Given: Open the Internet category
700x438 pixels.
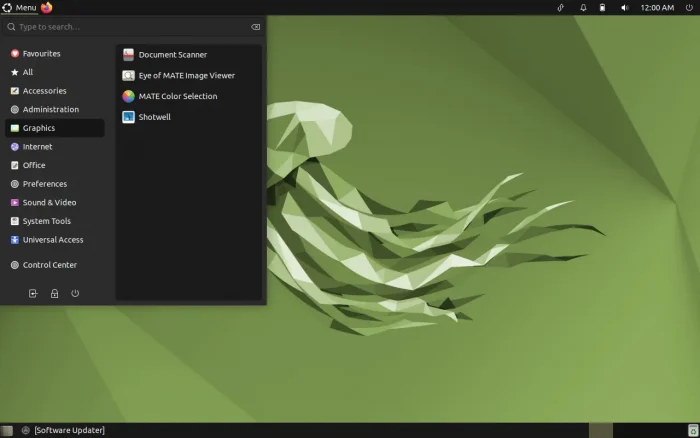Looking at the screenshot, I should pos(37,147).
